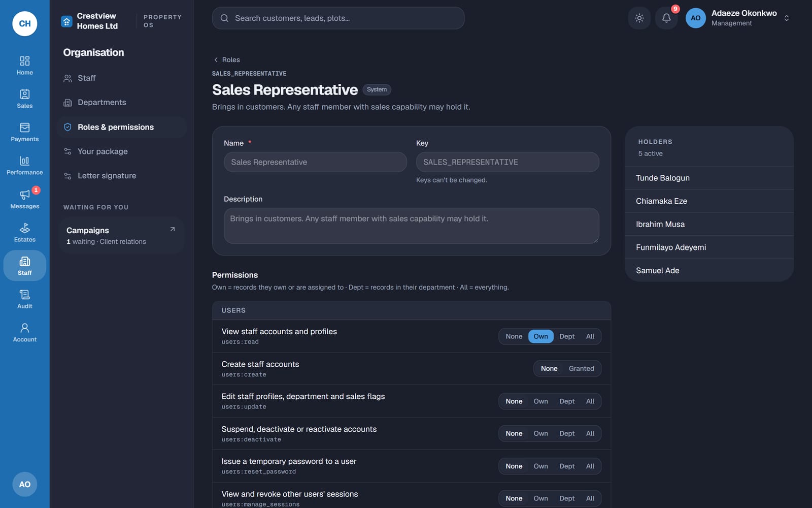The height and width of the screenshot is (508, 812).
Task: Open Campaigns waiting card arrow
Action: tap(172, 229)
